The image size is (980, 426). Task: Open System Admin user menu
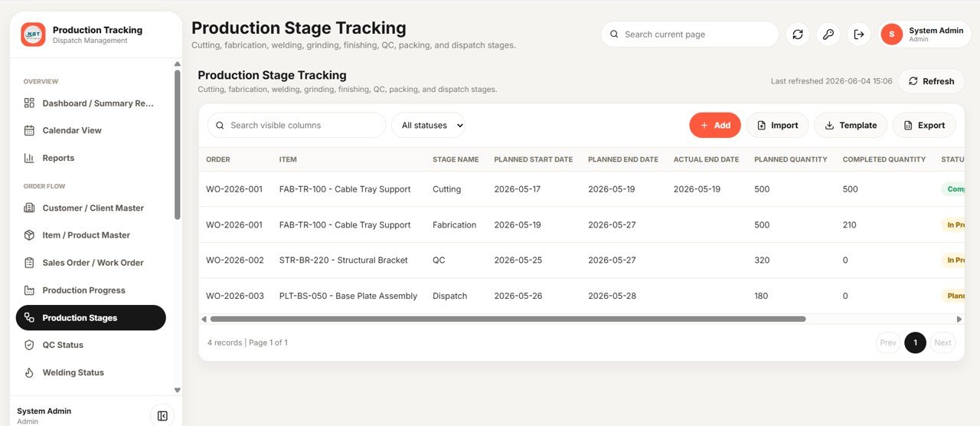click(x=926, y=34)
